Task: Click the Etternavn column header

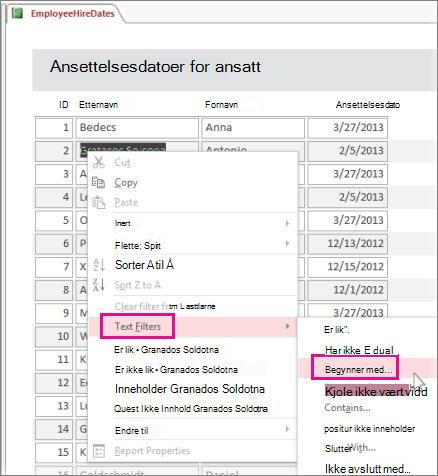Action: click(98, 105)
